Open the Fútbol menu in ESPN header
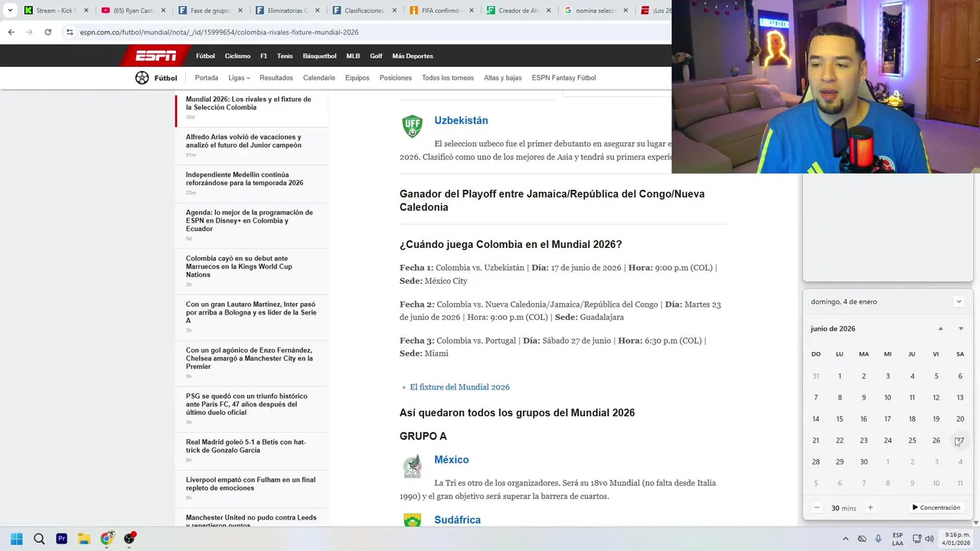Image resolution: width=980 pixels, height=551 pixels. pyautogui.click(x=205, y=56)
